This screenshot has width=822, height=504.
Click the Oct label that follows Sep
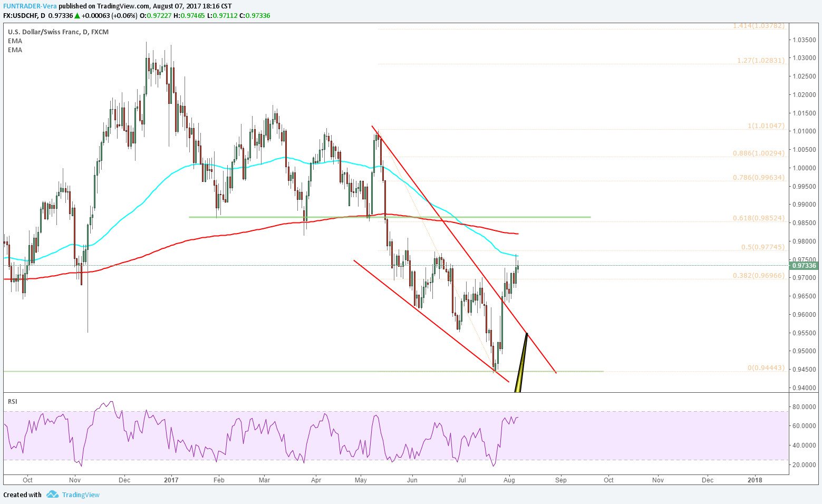click(608, 480)
